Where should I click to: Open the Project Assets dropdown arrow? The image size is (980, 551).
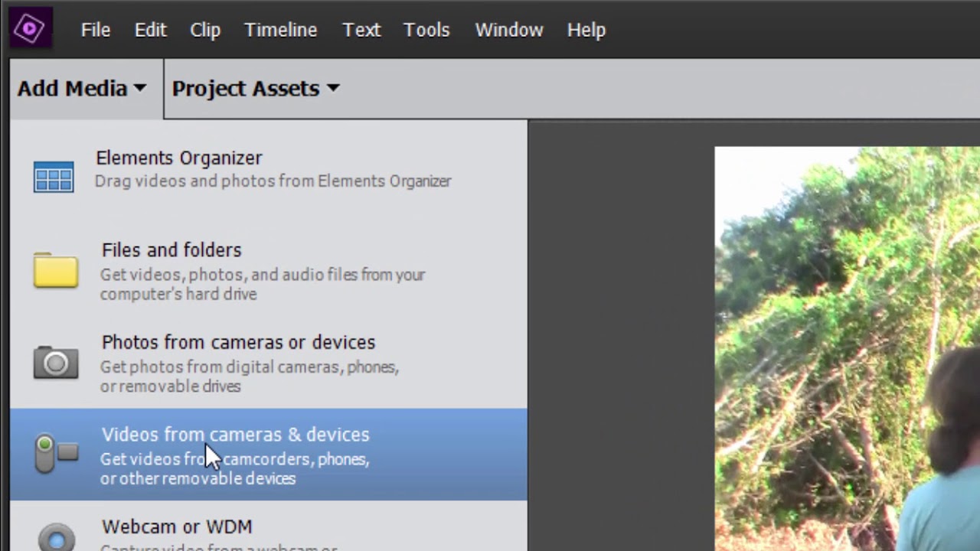point(333,89)
